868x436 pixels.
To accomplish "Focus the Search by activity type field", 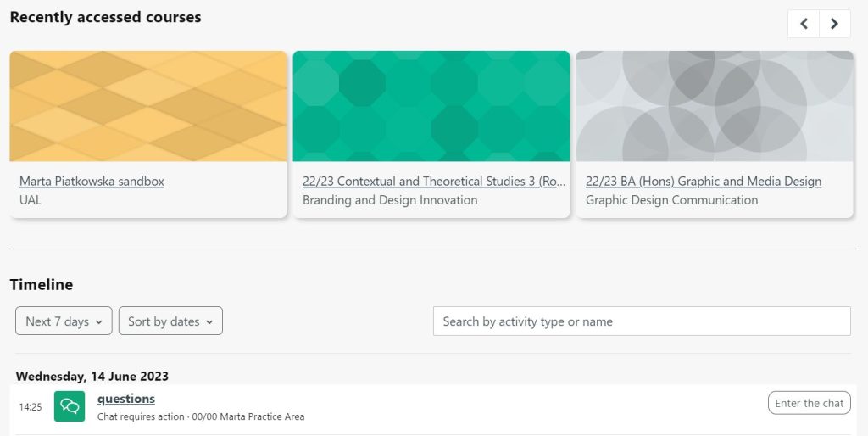I will point(642,321).
